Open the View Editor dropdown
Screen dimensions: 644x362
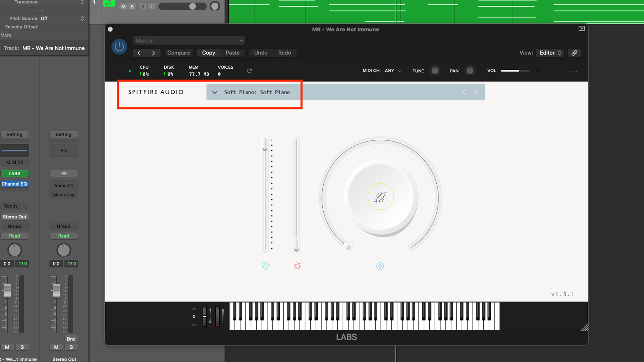click(x=550, y=53)
